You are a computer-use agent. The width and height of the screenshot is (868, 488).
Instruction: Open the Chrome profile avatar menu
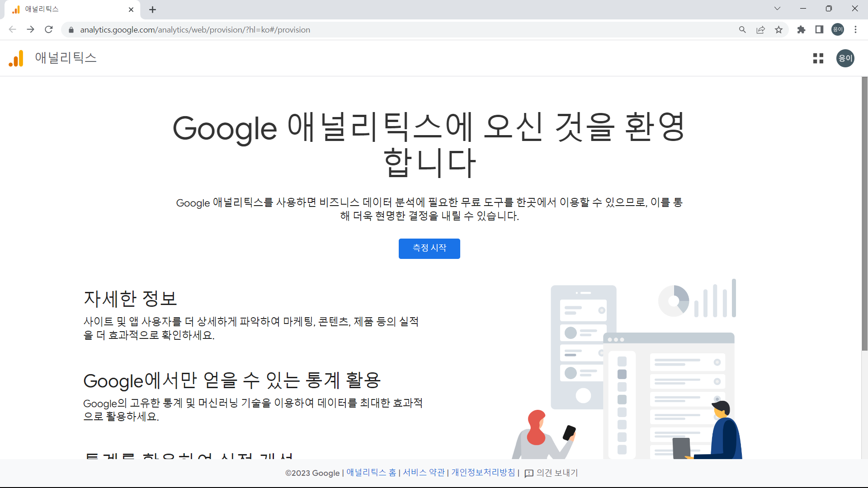click(837, 29)
